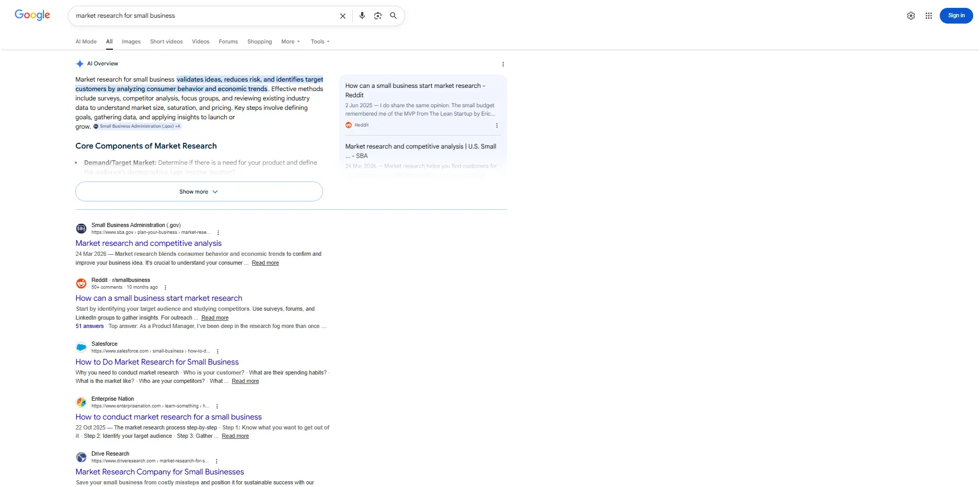Click the SBA favicon beside result
Viewport: 980px width, 487px height.
(x=81, y=229)
